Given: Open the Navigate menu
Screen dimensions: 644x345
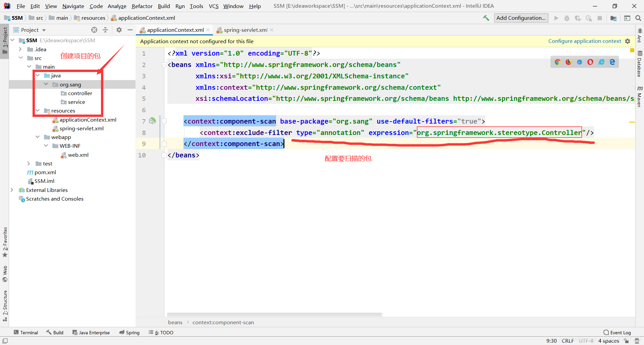Looking at the screenshot, I should [x=73, y=6].
